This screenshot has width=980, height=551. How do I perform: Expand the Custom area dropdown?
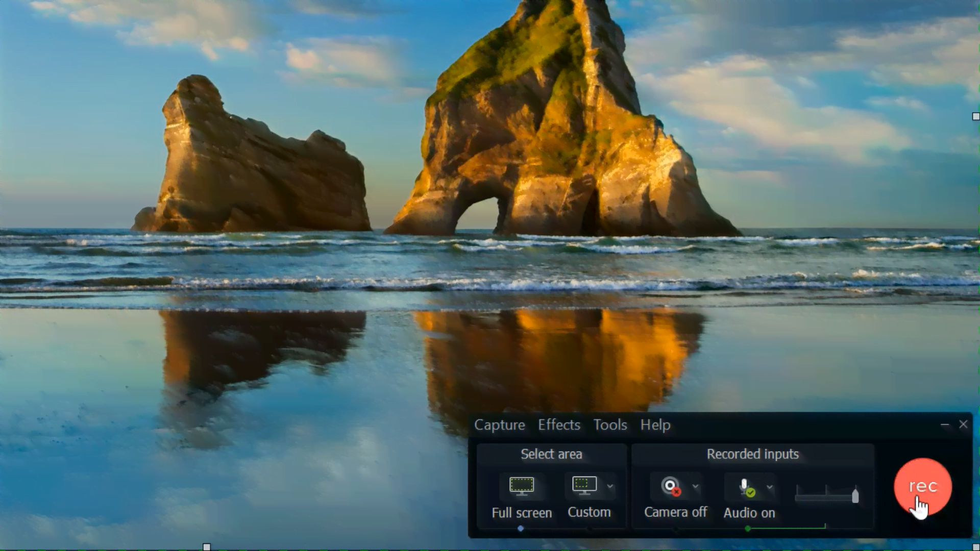pyautogui.click(x=609, y=485)
